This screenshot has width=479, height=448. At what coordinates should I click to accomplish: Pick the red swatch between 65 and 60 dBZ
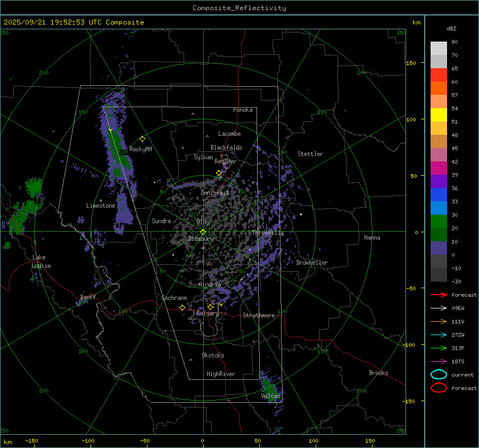[x=439, y=75]
